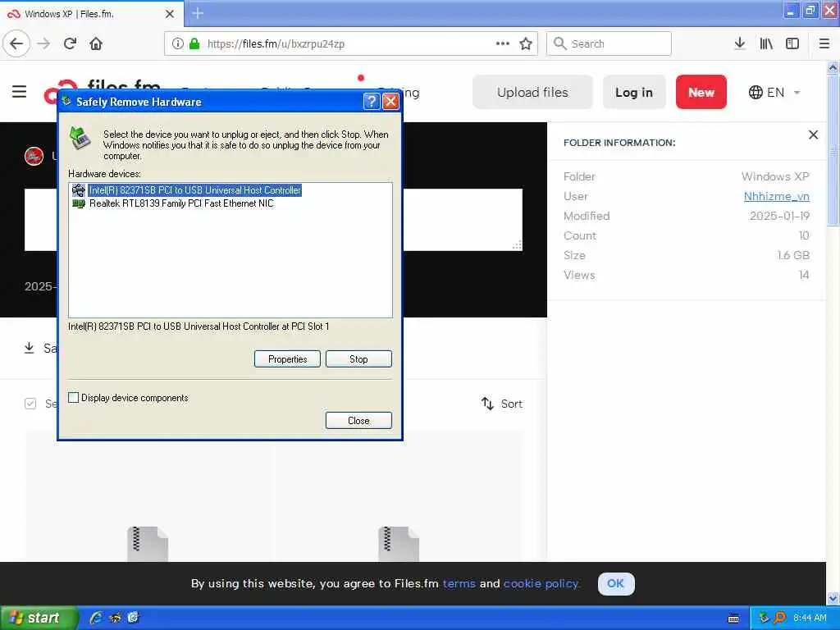Open the Windows start menu
Image resolution: width=840 pixels, height=630 pixels.
tap(39, 618)
